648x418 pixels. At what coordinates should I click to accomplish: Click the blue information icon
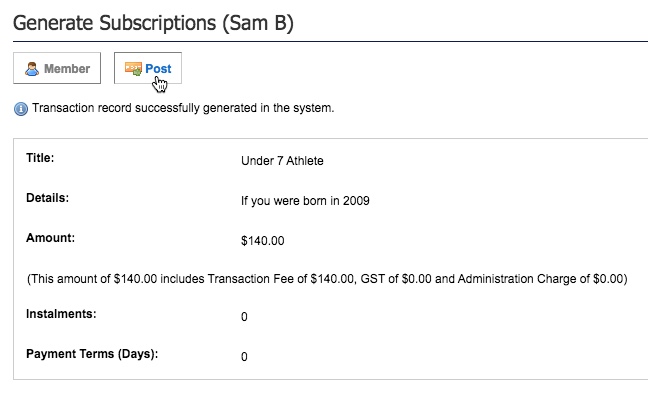20,109
